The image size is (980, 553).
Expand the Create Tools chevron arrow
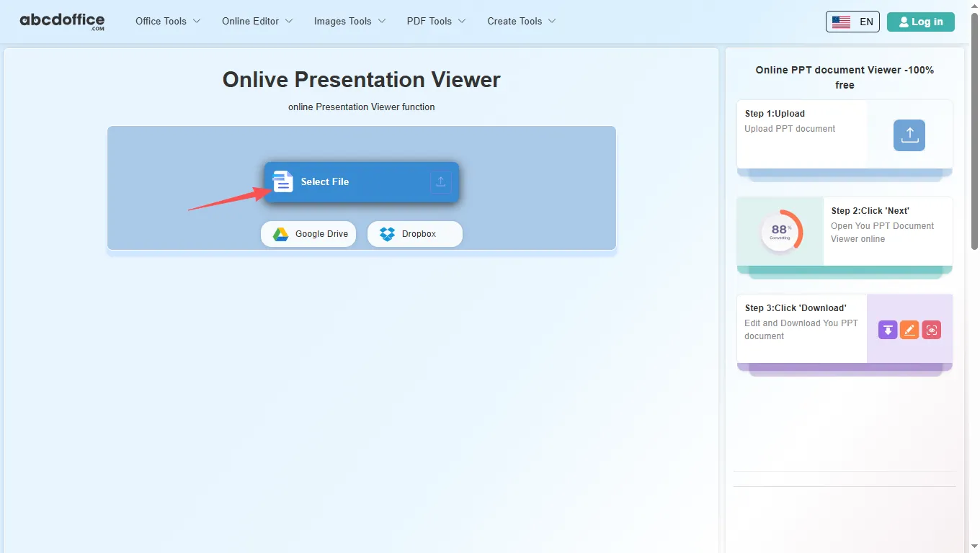coord(552,22)
